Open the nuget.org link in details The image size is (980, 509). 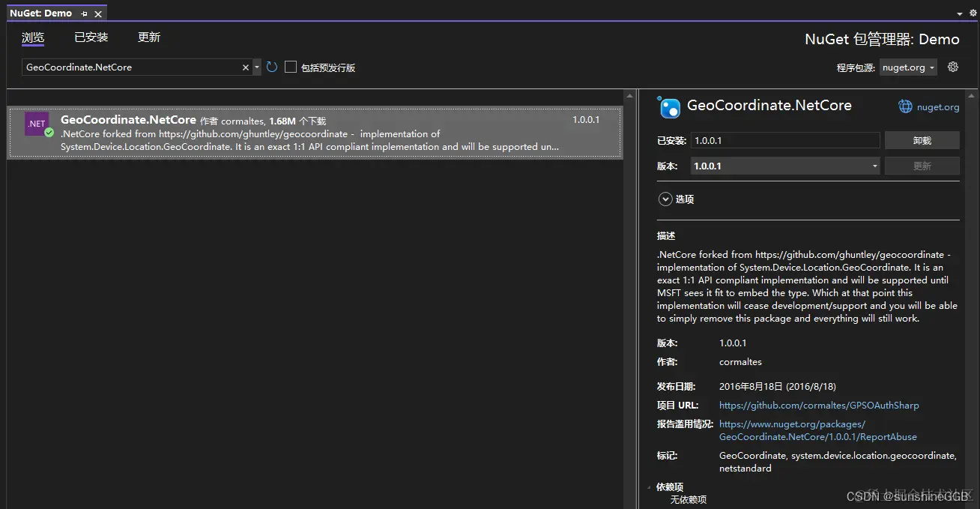[938, 107]
